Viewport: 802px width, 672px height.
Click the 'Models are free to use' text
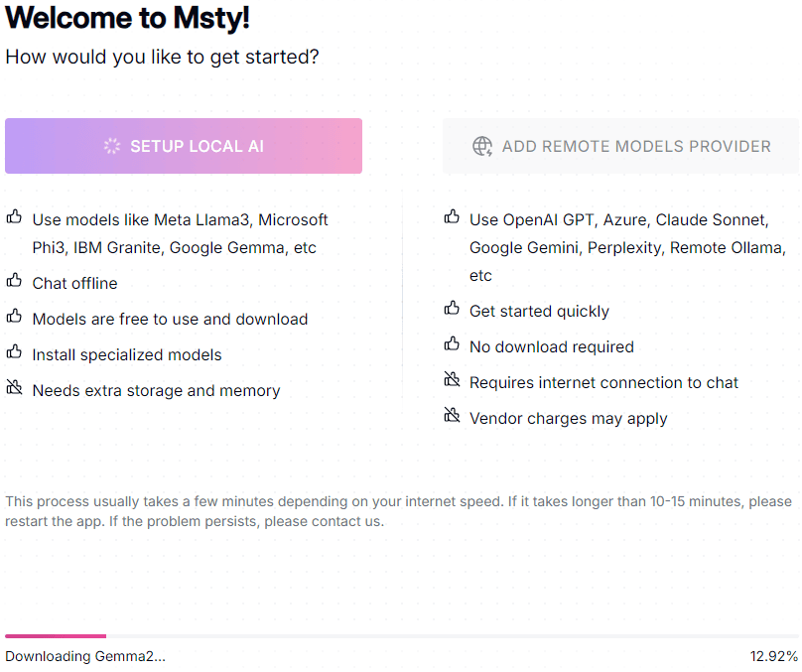(x=170, y=319)
